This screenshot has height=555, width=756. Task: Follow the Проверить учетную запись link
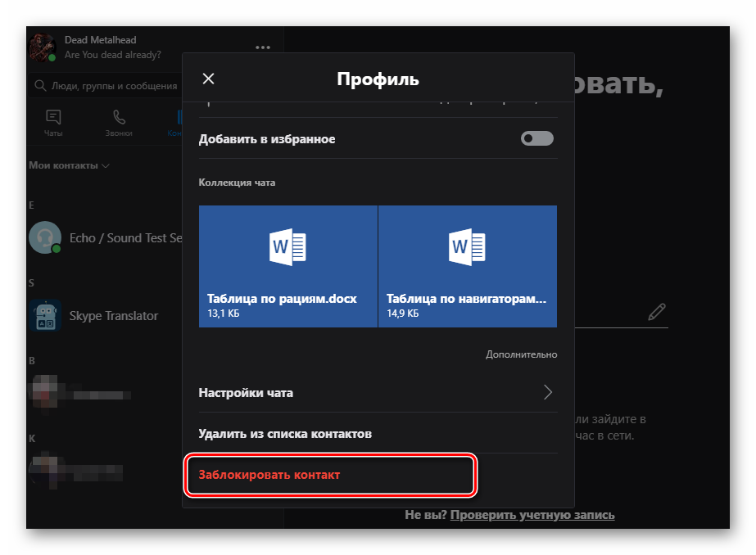532,515
